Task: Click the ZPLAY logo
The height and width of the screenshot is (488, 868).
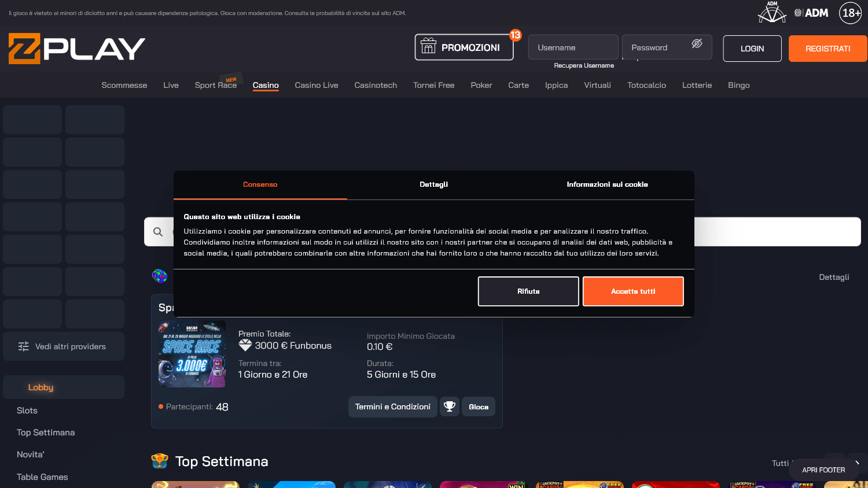Action: coord(76,49)
